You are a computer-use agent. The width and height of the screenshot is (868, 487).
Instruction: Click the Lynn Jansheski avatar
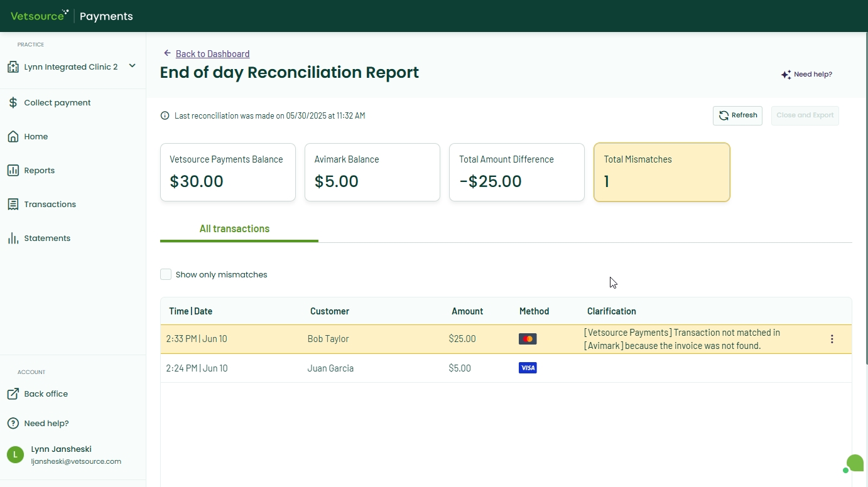(x=15, y=455)
